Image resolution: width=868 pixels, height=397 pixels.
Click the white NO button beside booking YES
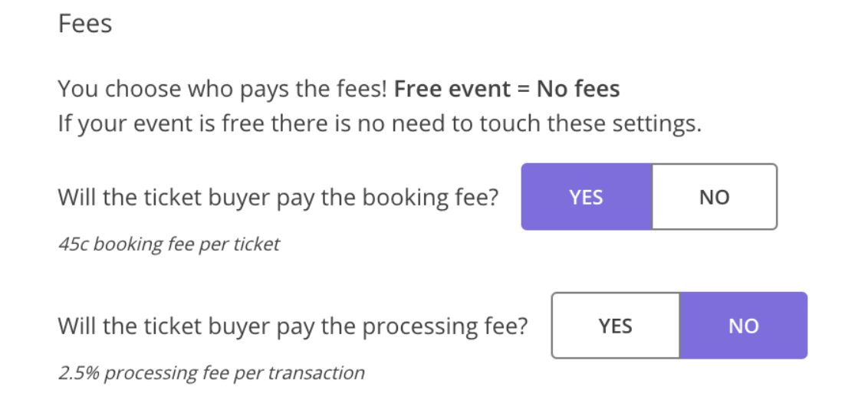714,197
